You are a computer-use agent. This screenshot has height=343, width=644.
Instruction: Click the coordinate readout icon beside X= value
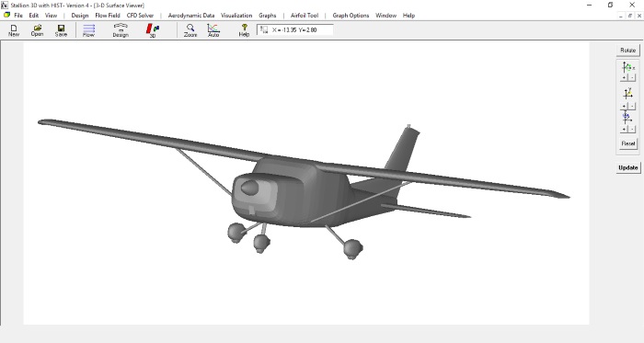pos(264,29)
